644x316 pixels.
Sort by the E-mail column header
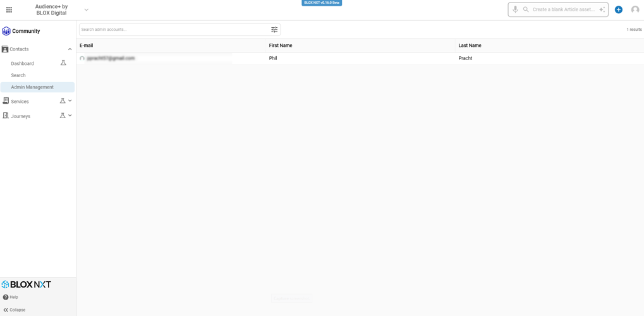(x=86, y=46)
